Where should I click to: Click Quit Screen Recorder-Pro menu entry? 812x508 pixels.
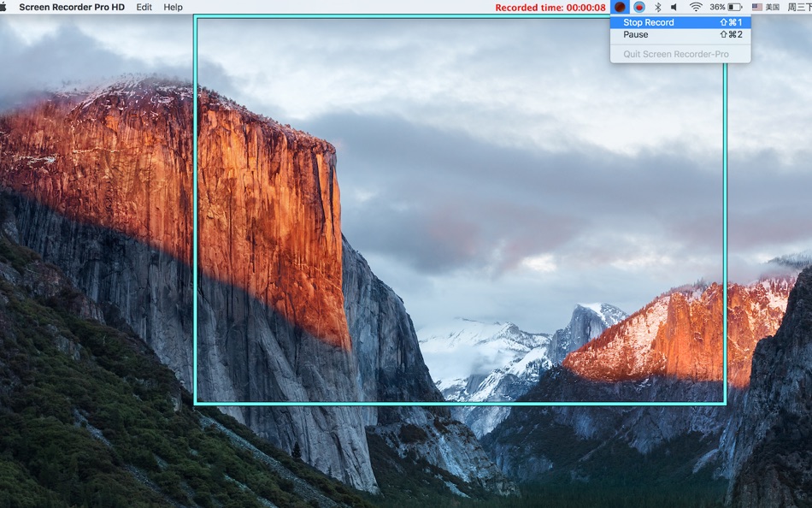point(680,54)
